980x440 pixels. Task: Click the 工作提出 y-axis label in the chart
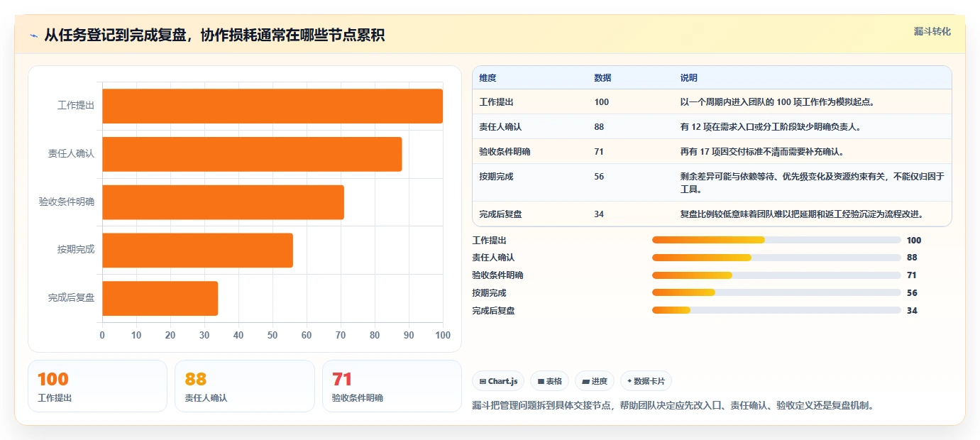(x=76, y=106)
